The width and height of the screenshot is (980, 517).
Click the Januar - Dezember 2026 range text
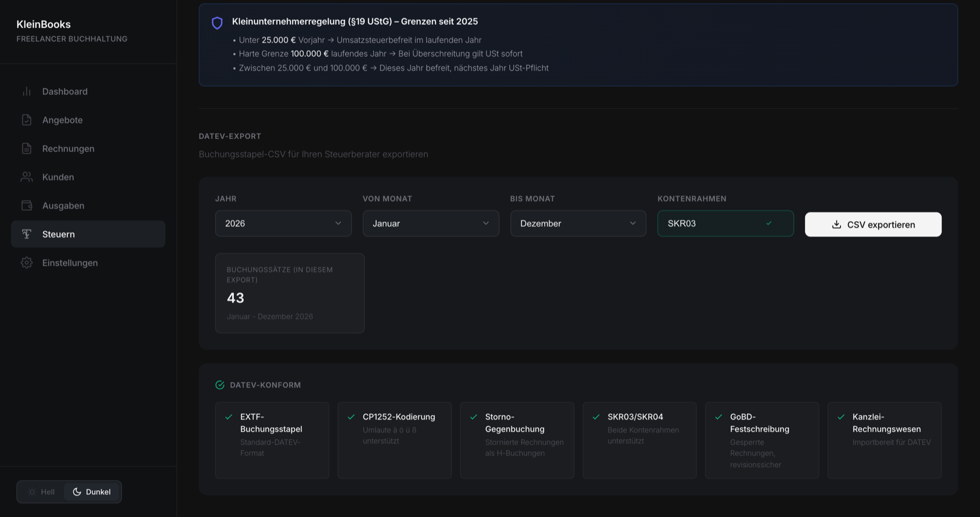point(270,316)
